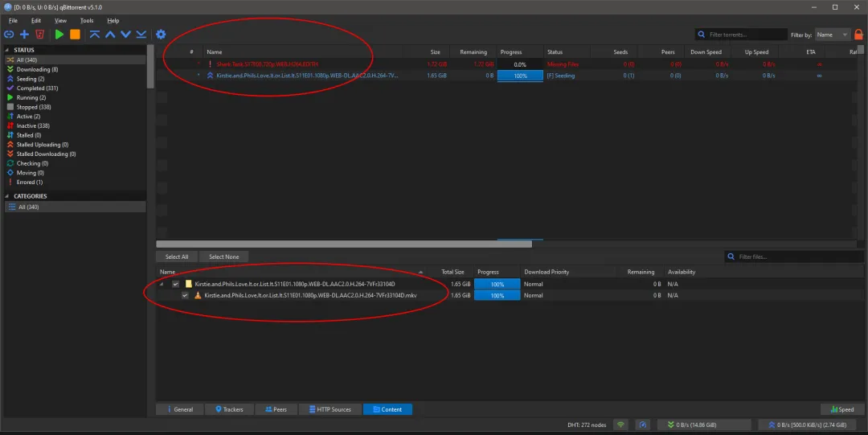Viewport: 868px width, 435px height.
Task: Open the View menu
Action: [x=60, y=20]
